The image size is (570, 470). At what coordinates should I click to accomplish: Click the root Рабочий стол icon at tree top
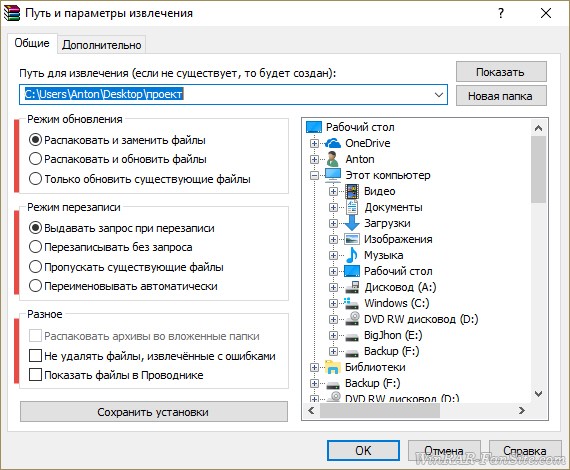[314, 127]
